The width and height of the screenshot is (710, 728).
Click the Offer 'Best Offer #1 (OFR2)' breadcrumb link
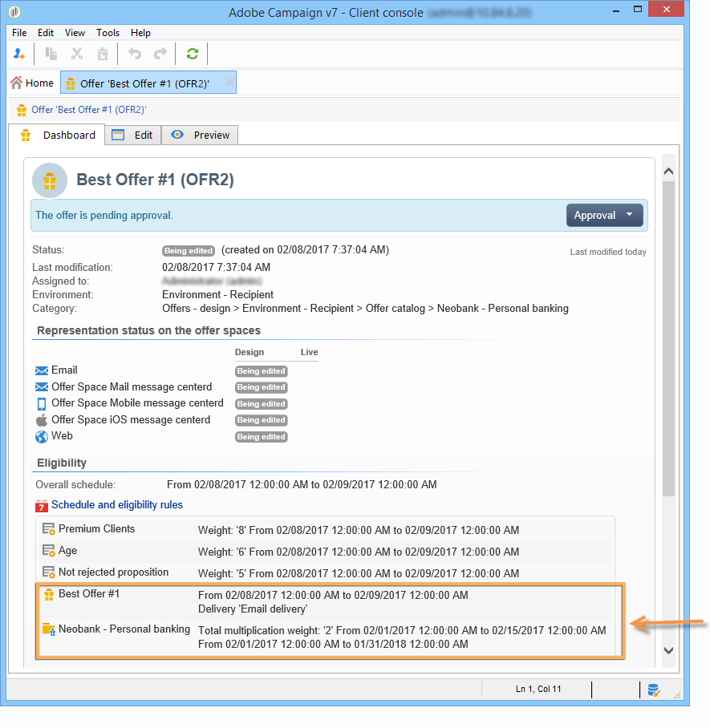89,110
